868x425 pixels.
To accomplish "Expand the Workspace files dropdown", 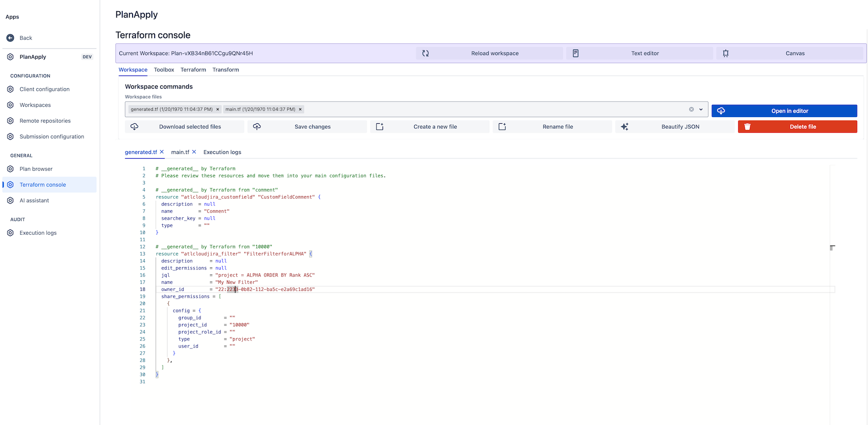I will pyautogui.click(x=701, y=110).
